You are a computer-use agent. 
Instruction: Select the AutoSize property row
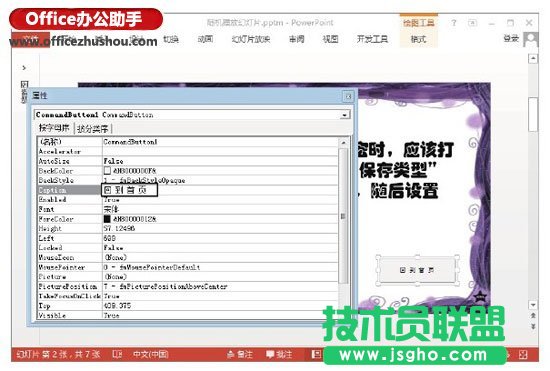188,161
